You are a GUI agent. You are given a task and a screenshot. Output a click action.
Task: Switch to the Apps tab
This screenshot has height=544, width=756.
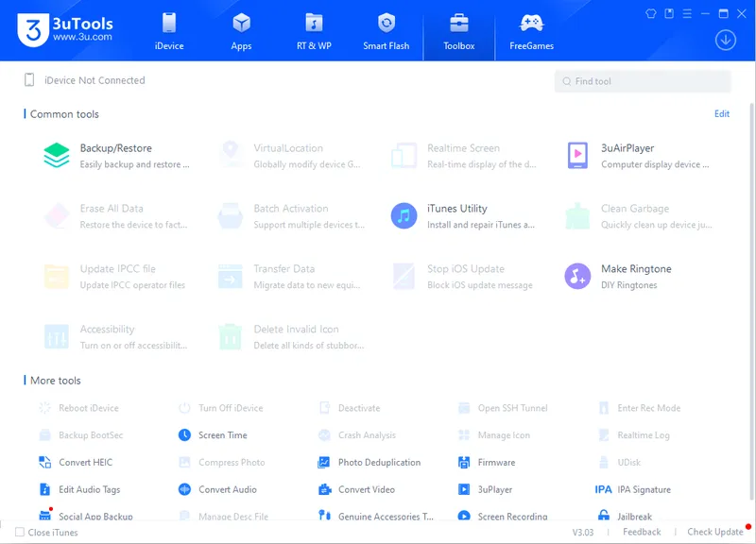(x=241, y=31)
